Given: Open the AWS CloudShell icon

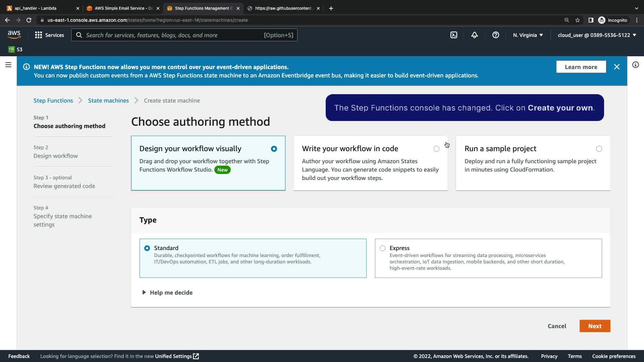Looking at the screenshot, I should pyautogui.click(x=453, y=35).
